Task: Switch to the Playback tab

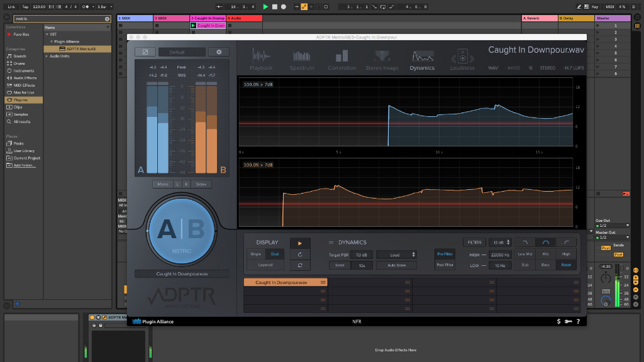Action: click(261, 60)
